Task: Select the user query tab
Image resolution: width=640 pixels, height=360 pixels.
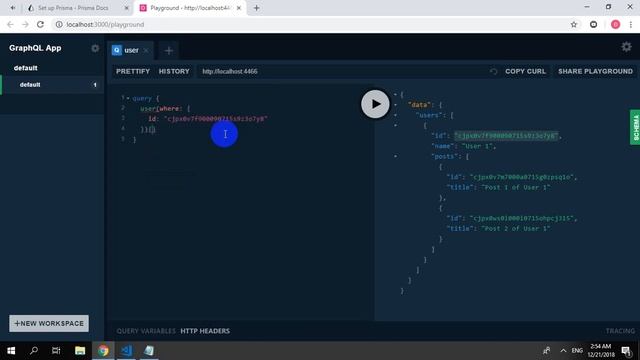Action: pyautogui.click(x=130, y=50)
